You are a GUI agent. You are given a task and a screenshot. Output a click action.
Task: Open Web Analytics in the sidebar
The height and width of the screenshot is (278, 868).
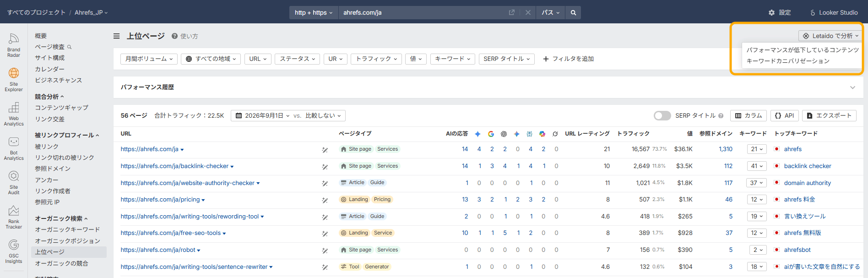click(x=14, y=114)
